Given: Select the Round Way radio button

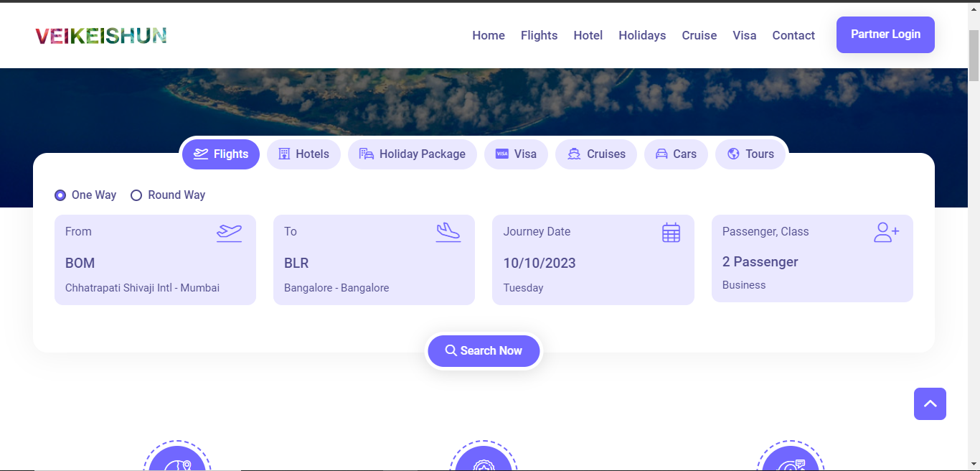Looking at the screenshot, I should point(136,195).
